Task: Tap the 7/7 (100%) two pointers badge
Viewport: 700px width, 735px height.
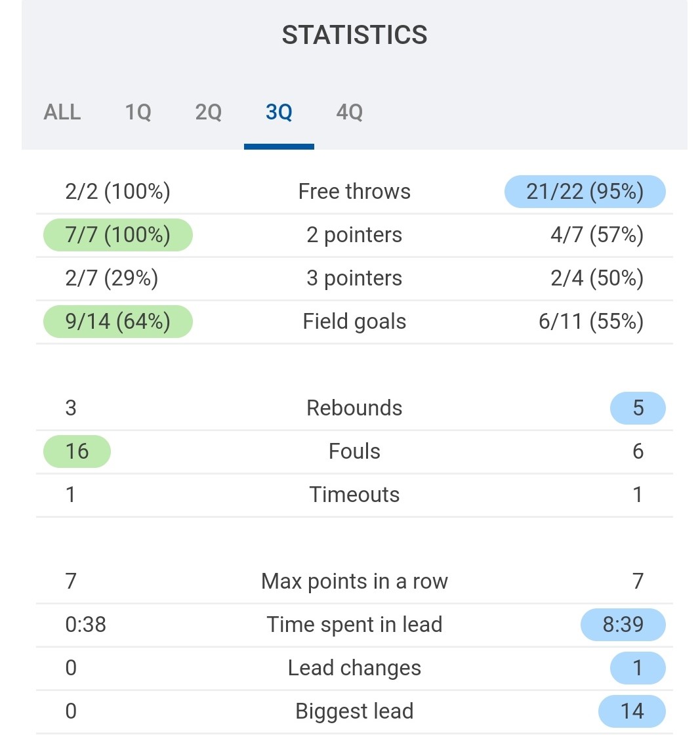Action: (x=118, y=235)
